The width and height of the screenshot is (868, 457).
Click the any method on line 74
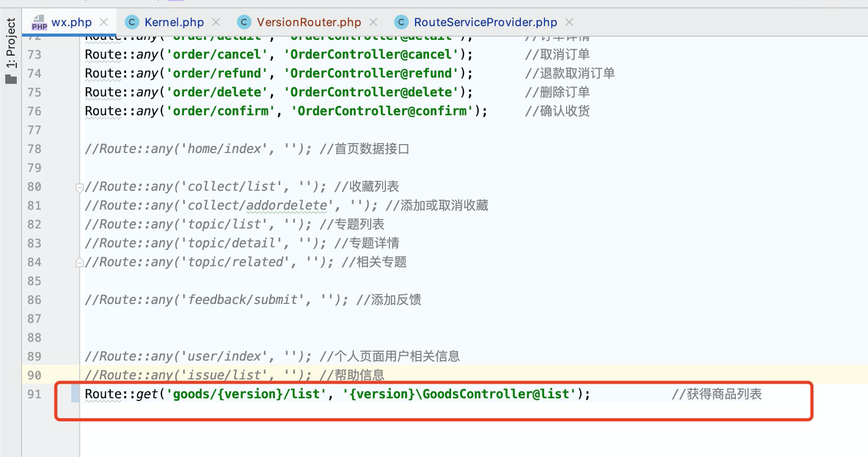click(147, 73)
